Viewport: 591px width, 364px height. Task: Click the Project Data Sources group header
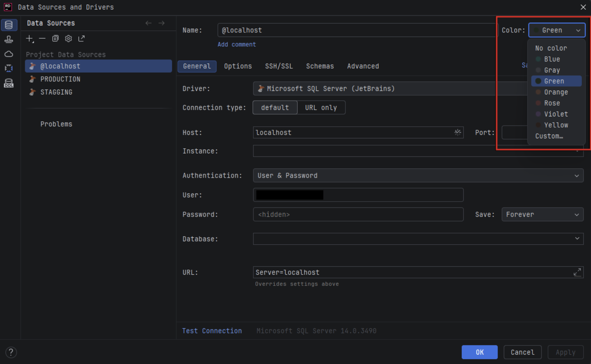[x=66, y=55]
